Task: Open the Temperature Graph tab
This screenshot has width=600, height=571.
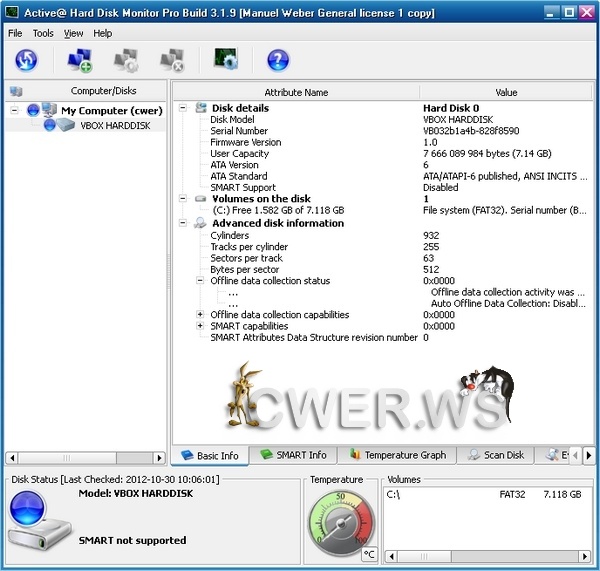Action: pos(397,455)
